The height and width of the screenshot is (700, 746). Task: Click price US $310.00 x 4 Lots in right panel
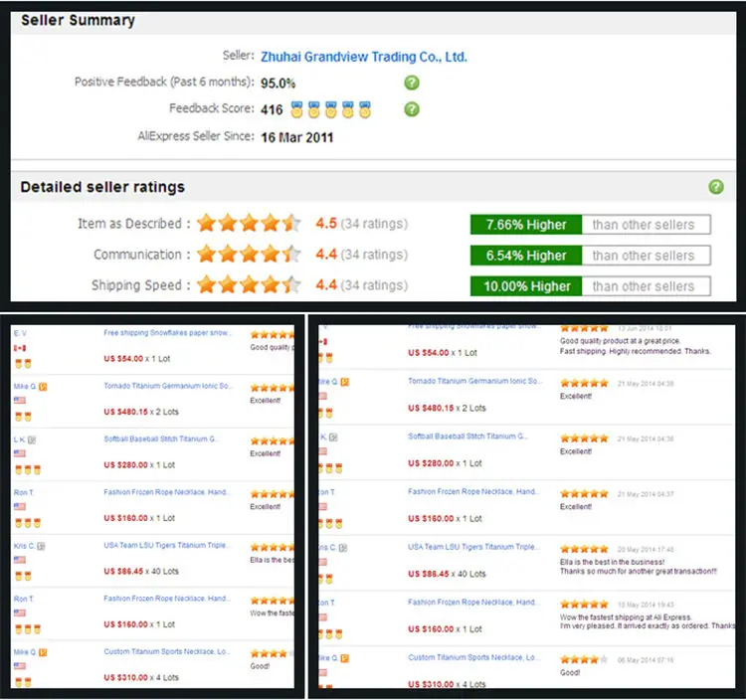pos(447,684)
